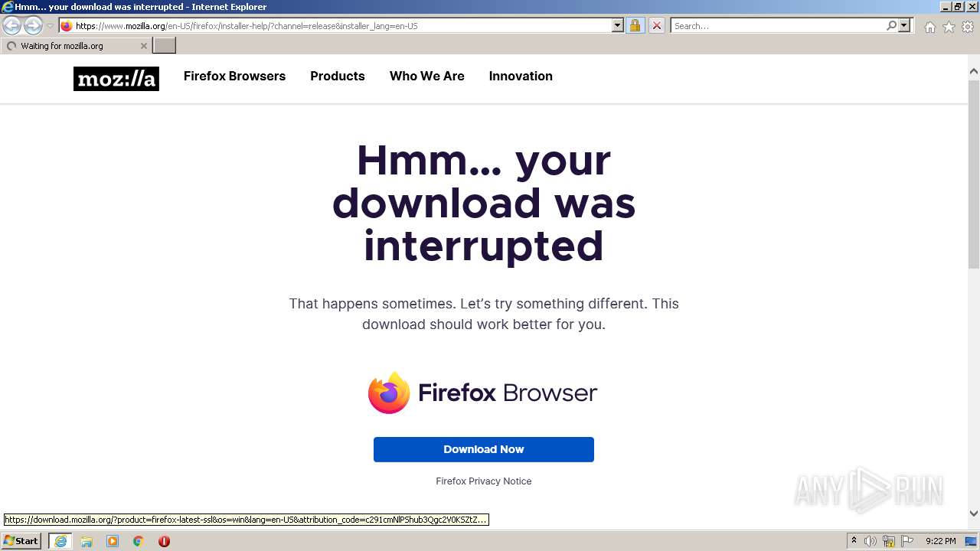The height and width of the screenshot is (551, 980).
Task: Stop page loading with red X
Action: click(x=656, y=26)
